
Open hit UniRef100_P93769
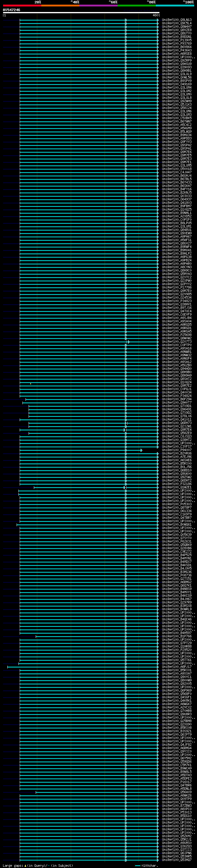tap(177, 43)
